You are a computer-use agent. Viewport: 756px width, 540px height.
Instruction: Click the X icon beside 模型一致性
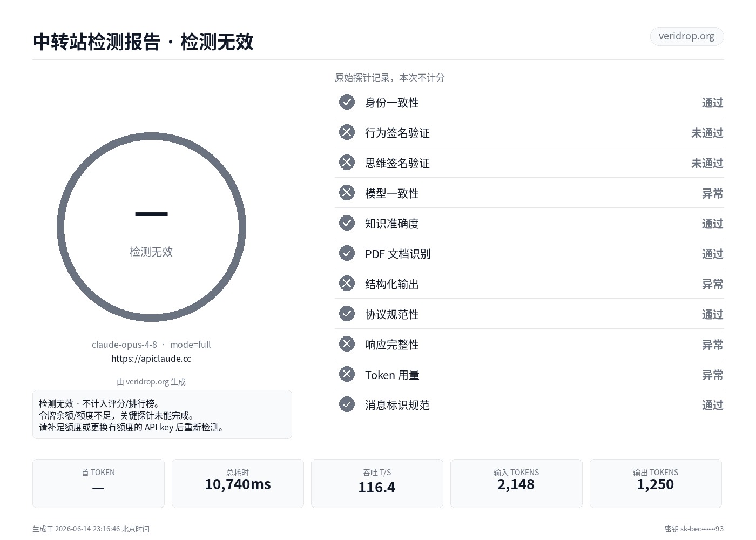pos(347,193)
